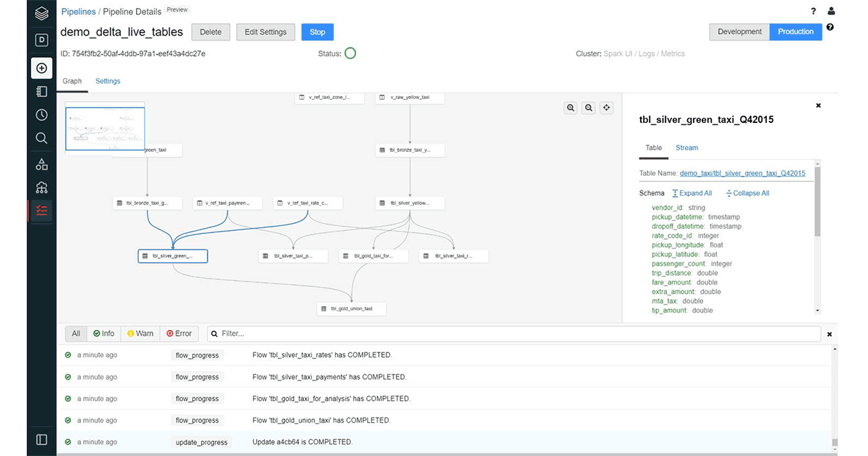Open zoom-in control on pipeline graph
This screenshot has width=868, height=456.
point(571,107)
